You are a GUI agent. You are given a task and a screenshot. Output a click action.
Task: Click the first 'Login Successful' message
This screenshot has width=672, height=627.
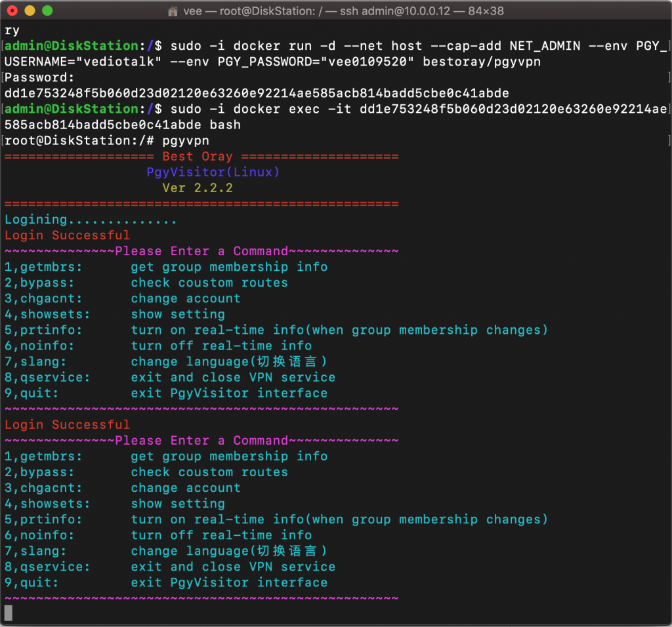pos(68,235)
